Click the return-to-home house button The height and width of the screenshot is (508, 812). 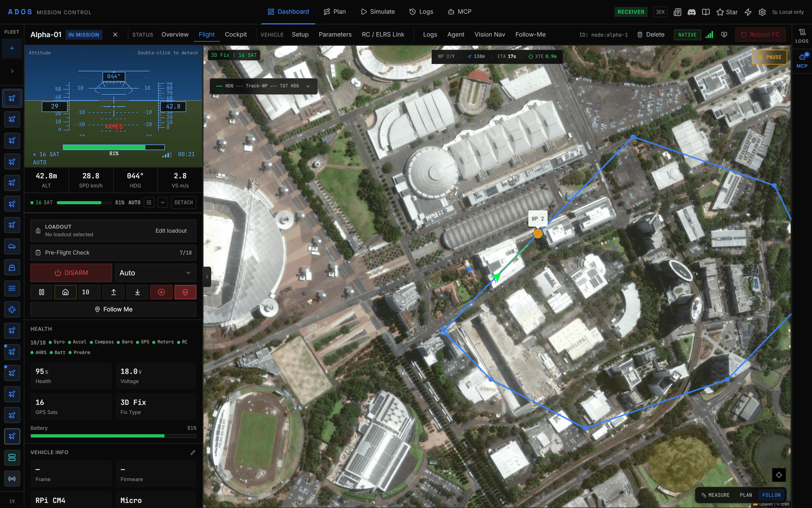point(65,292)
